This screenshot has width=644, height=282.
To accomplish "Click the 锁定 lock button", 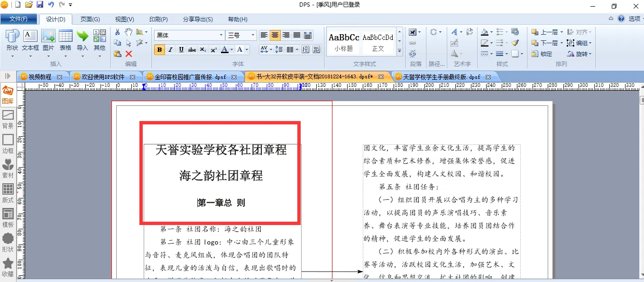I will (x=542, y=54).
